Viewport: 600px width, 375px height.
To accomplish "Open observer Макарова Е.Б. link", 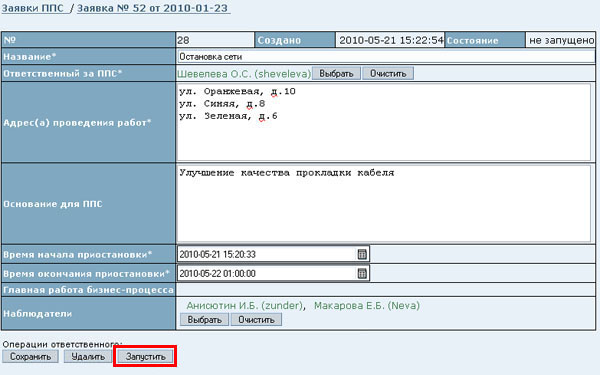I will 367,306.
